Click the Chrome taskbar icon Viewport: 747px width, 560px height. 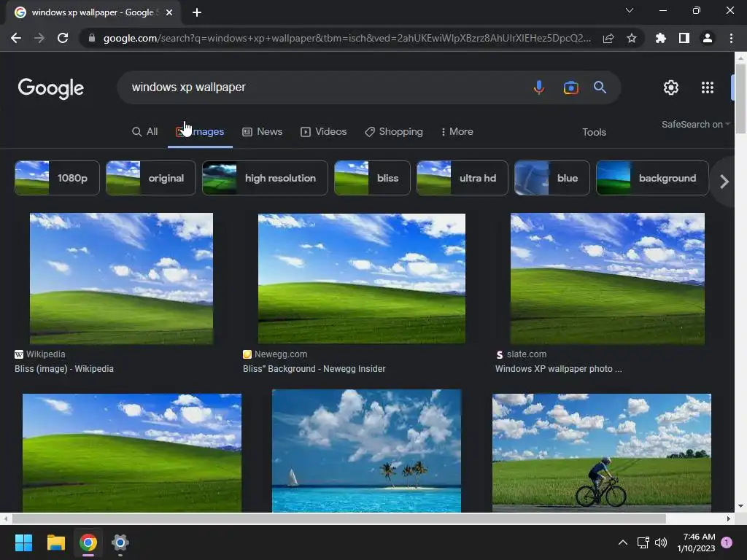point(88,542)
